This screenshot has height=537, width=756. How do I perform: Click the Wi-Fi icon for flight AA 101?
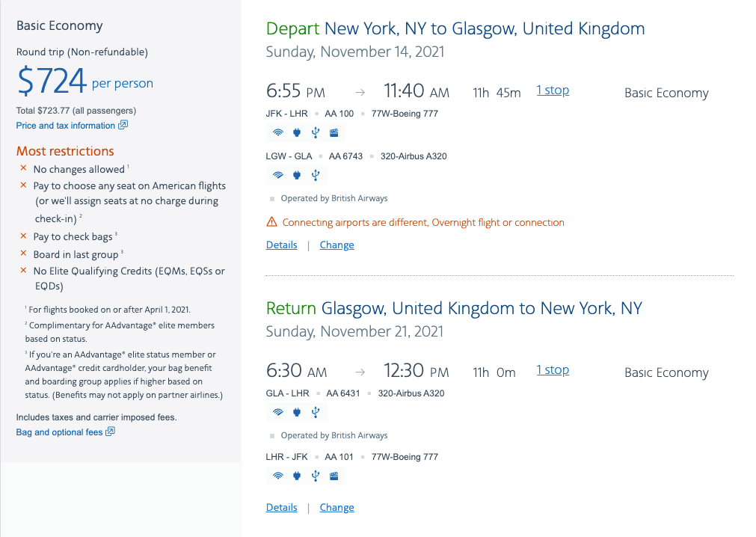[x=278, y=476]
